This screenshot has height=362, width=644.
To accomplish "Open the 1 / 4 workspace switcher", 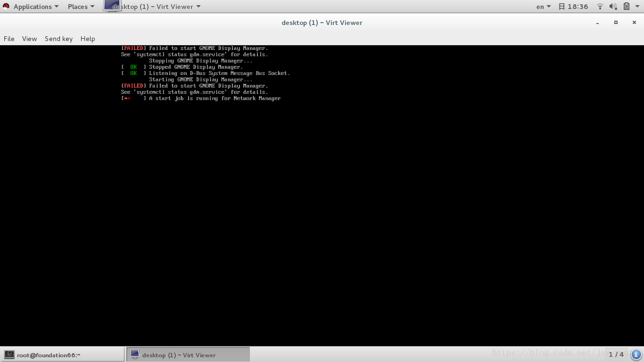I will tap(616, 354).
